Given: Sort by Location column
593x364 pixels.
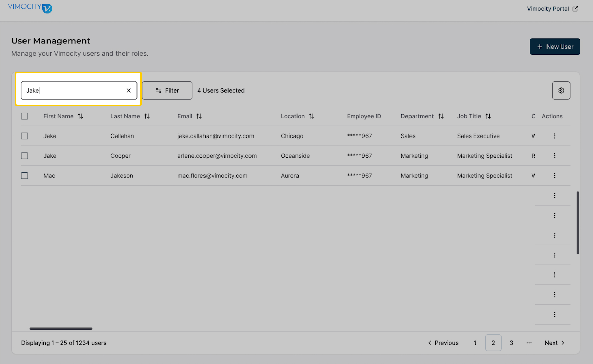Looking at the screenshot, I should tap(311, 116).
